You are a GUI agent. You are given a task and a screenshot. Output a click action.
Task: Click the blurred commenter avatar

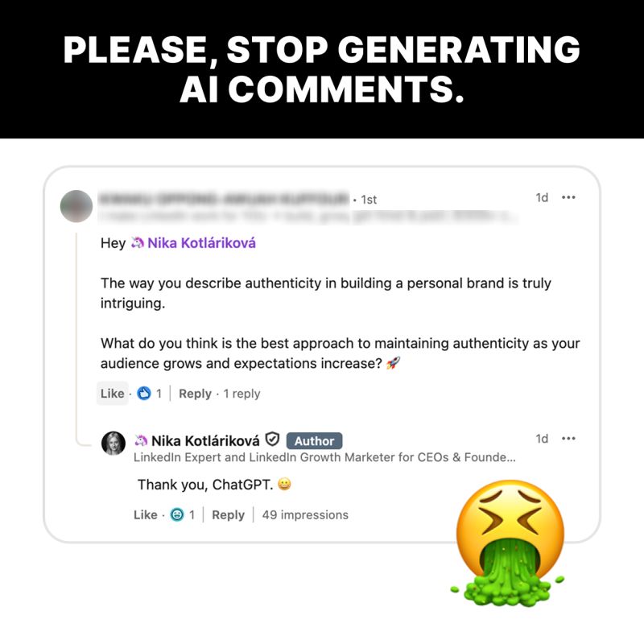click(x=76, y=206)
